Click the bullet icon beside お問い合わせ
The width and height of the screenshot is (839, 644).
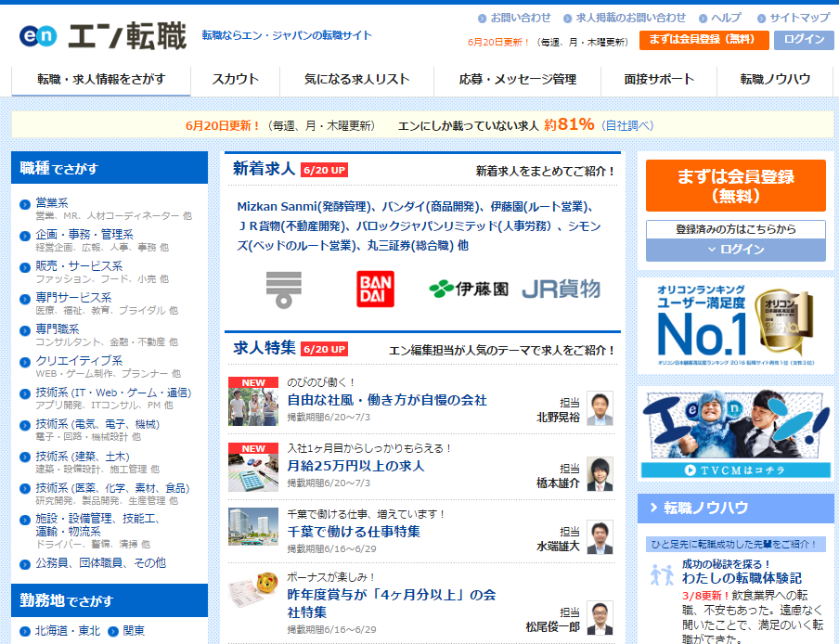coord(482,19)
